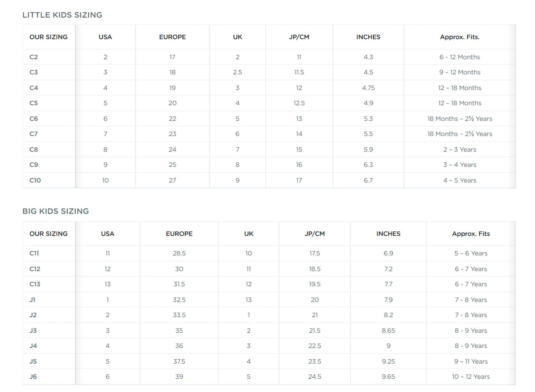Click the C10 size row label
Viewport: 535px width, 392px height.
pos(35,180)
